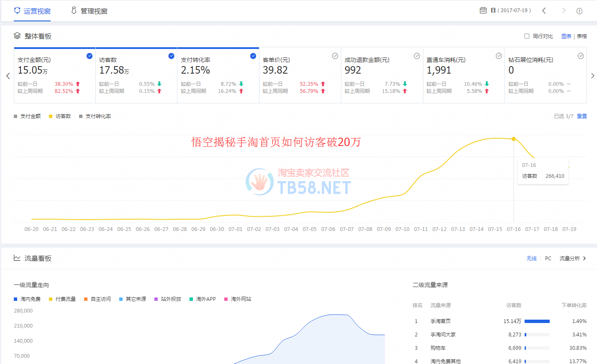Click the 整体看板 layers icon

click(17, 36)
